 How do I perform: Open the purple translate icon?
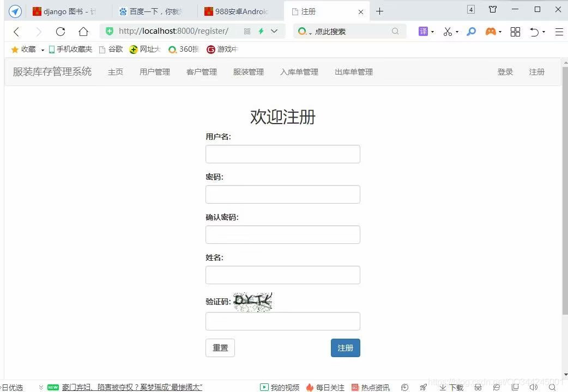click(x=423, y=32)
